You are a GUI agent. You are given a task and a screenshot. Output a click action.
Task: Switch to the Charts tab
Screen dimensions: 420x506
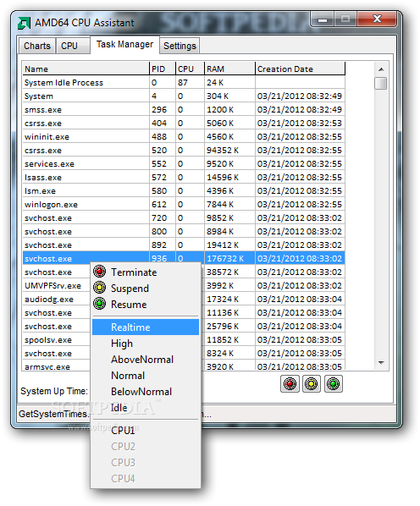click(x=37, y=46)
